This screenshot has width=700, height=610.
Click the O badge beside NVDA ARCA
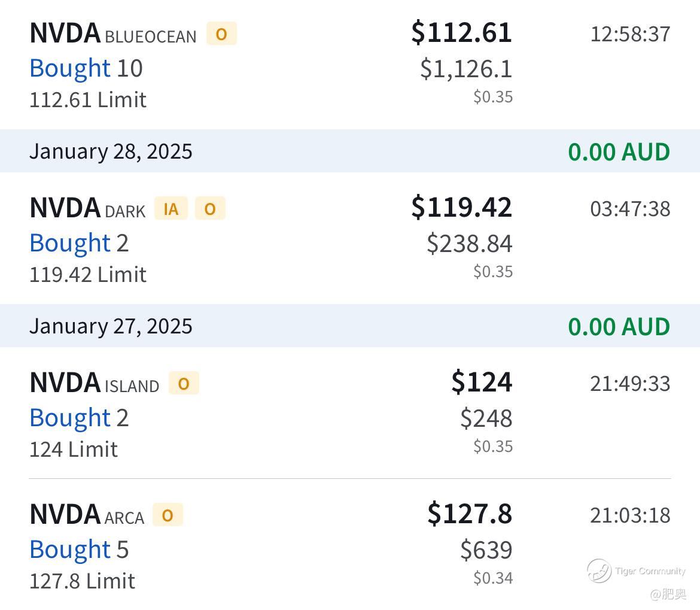tap(168, 515)
